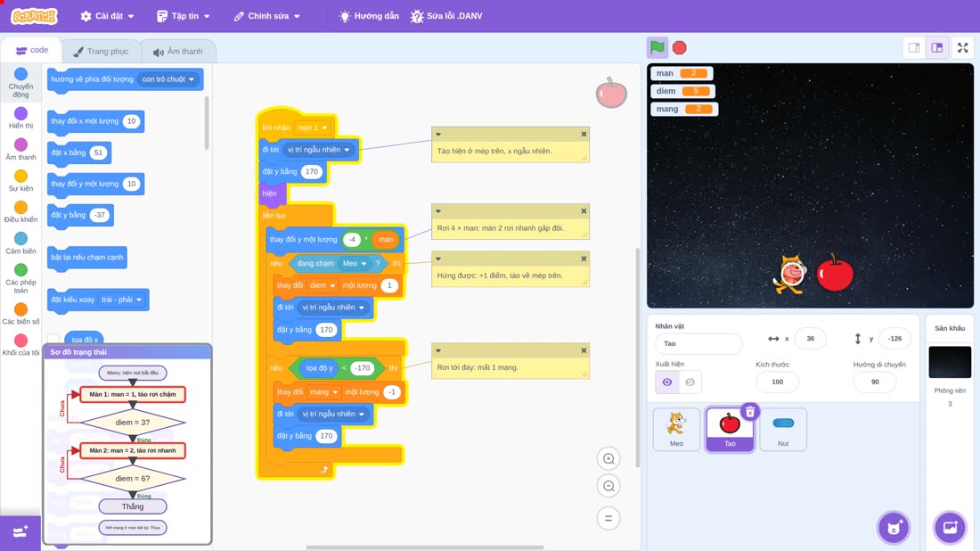Open the Cài đặt menu

(x=107, y=16)
